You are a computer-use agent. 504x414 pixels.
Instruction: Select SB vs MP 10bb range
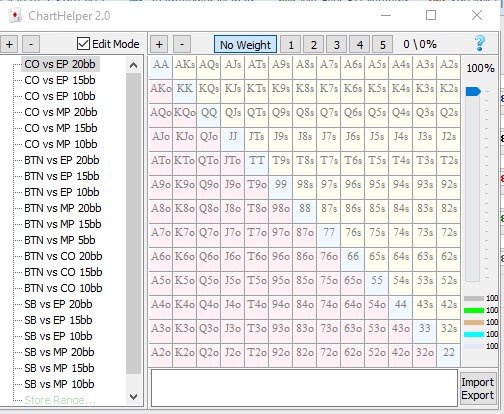59,384
